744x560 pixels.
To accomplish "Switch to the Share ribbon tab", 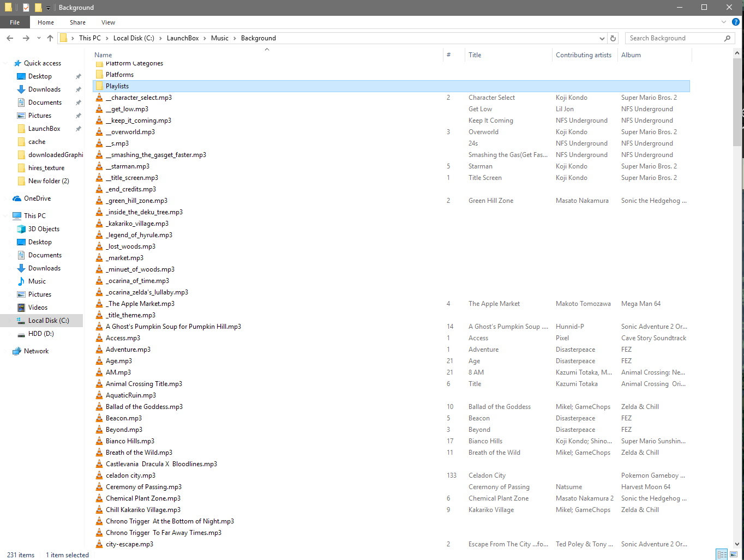I will (77, 22).
